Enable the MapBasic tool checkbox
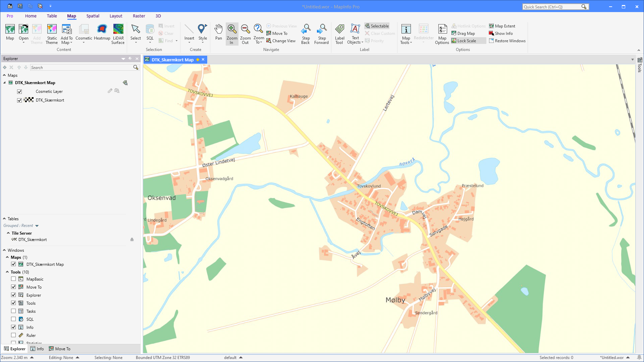The width and height of the screenshot is (644, 362). 13,279
